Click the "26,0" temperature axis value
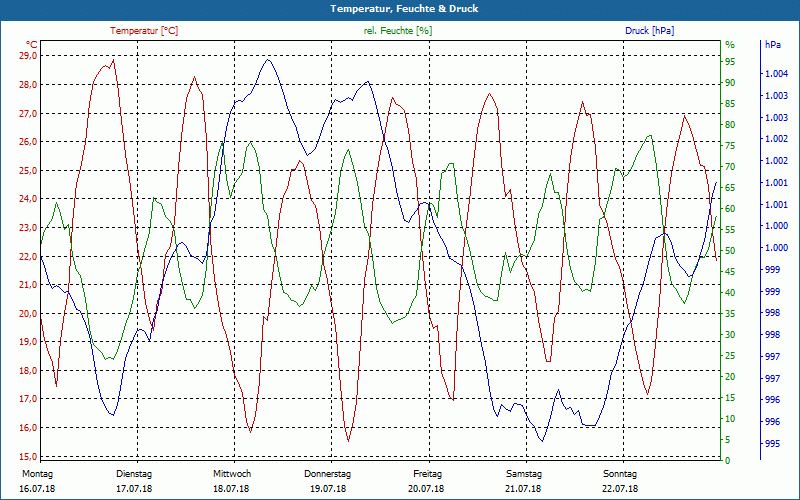Viewport: 800px width, 500px height. point(28,142)
